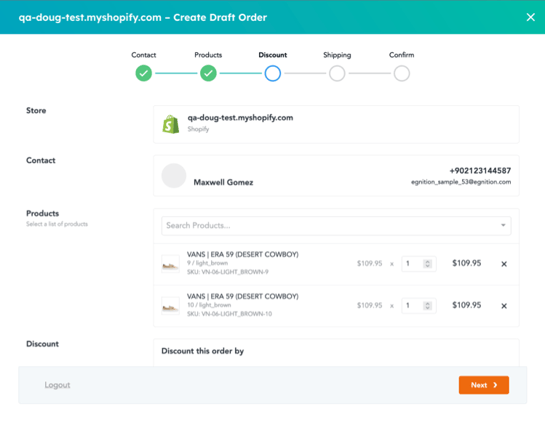
Task: Click the Discount step label
Action: click(272, 55)
